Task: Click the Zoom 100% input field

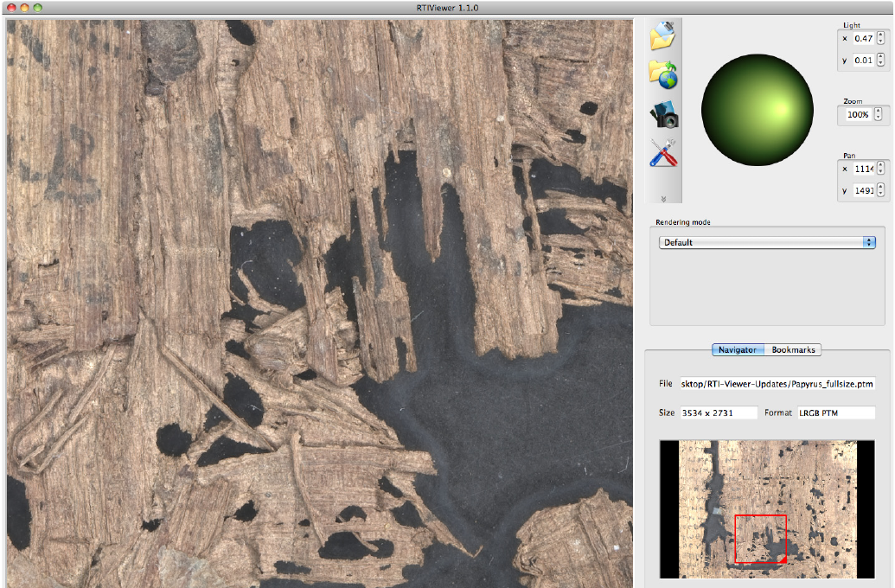Action: pos(858,114)
